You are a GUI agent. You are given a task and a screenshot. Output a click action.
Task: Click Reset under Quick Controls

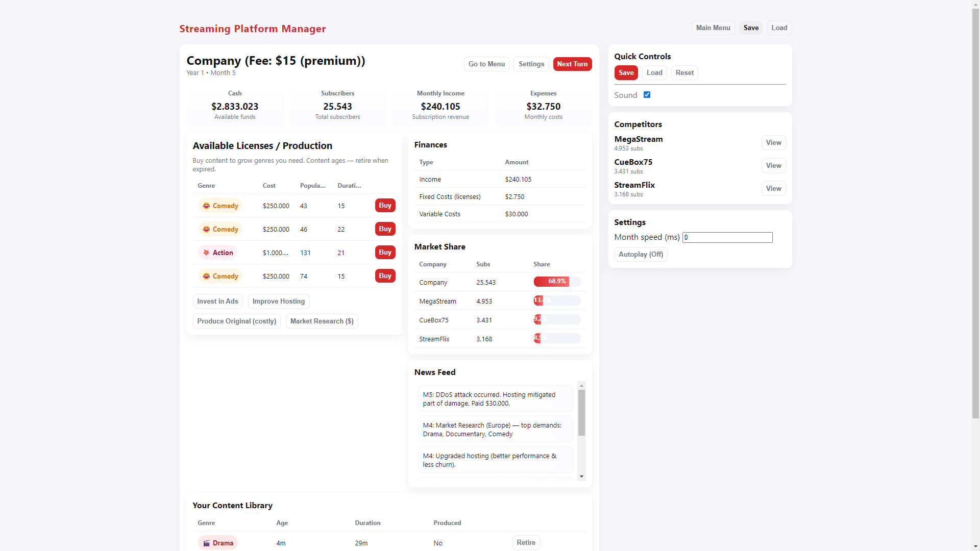pyautogui.click(x=684, y=72)
